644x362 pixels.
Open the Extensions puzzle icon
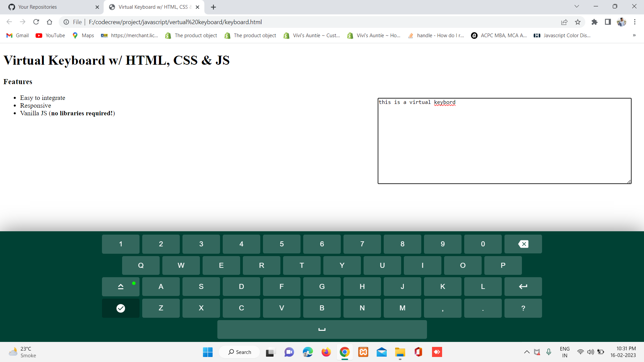click(x=594, y=22)
